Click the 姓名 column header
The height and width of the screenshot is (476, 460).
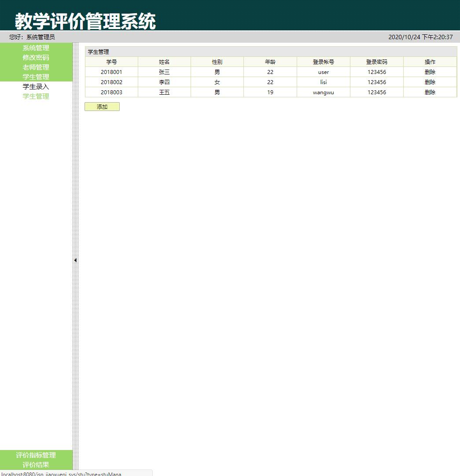coord(164,62)
